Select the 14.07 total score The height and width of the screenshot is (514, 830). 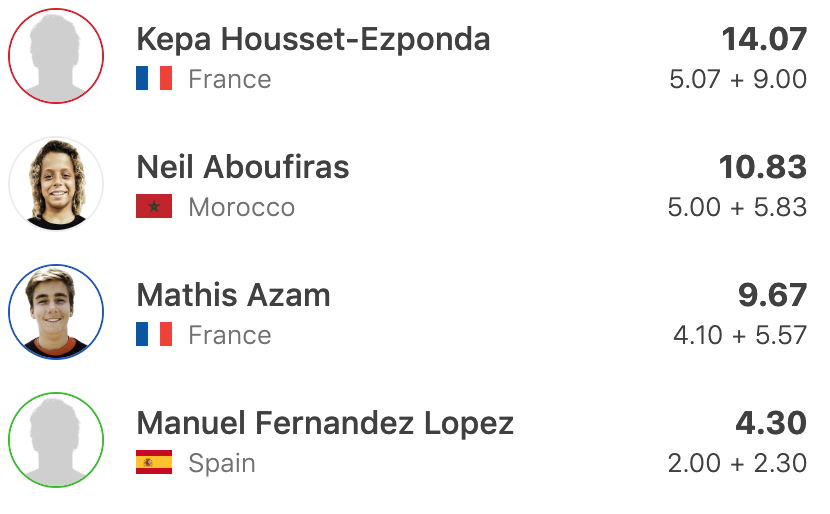point(764,39)
